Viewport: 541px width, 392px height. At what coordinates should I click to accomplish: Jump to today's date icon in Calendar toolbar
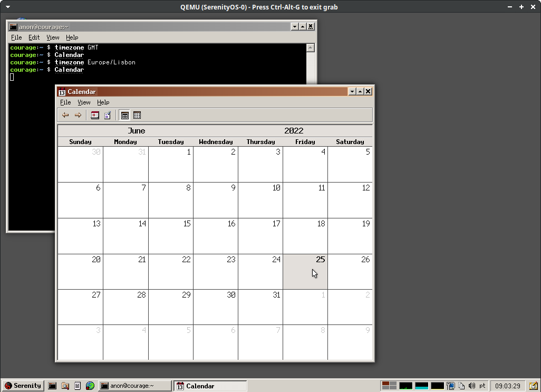(95, 115)
